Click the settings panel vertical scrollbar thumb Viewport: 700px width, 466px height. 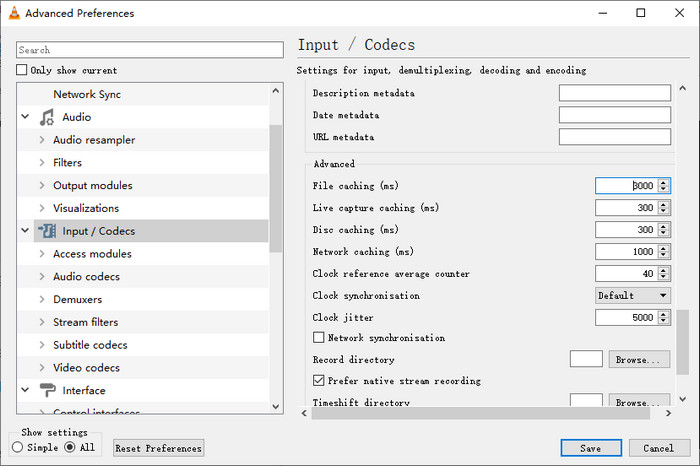click(x=683, y=342)
